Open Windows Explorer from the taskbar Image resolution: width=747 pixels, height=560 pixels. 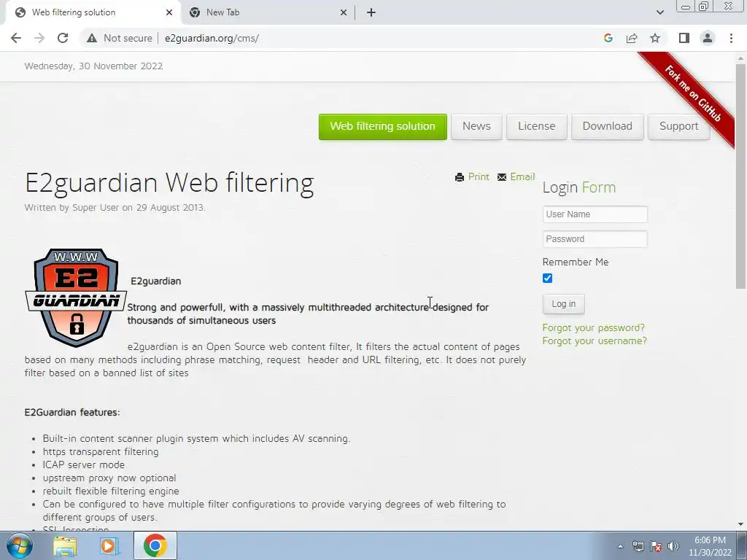[x=65, y=545]
